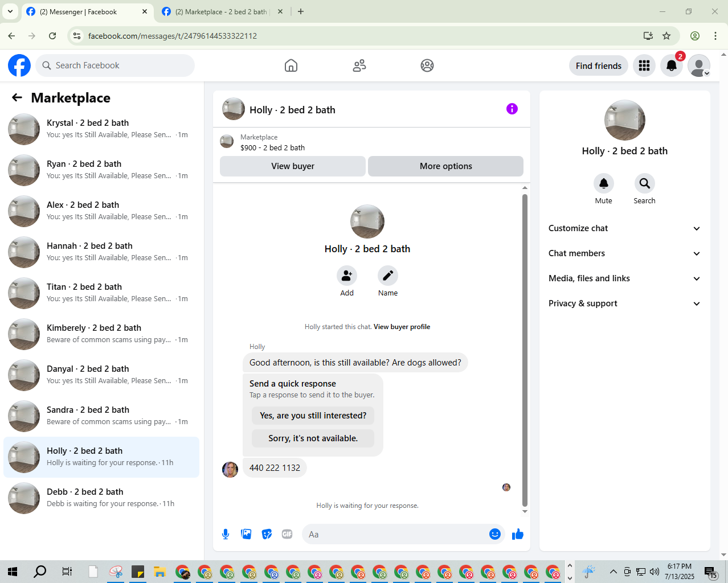Send a voice clip with microphone icon

tap(226, 534)
